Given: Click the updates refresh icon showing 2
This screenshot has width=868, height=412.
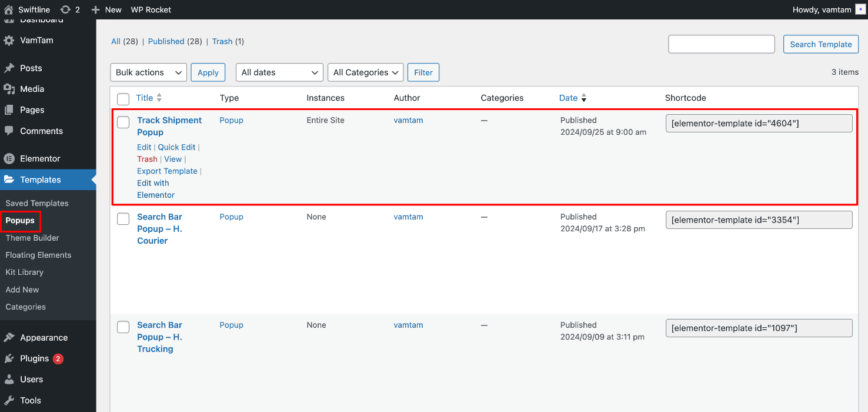Looking at the screenshot, I should (65, 9).
